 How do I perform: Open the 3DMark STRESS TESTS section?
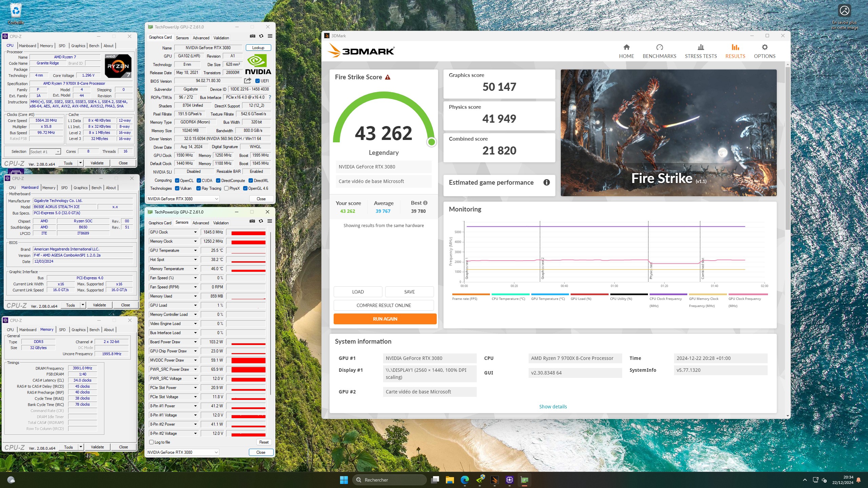(701, 52)
